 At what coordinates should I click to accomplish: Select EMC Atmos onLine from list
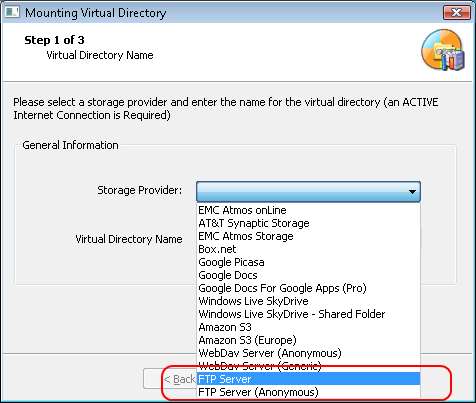[308, 210]
